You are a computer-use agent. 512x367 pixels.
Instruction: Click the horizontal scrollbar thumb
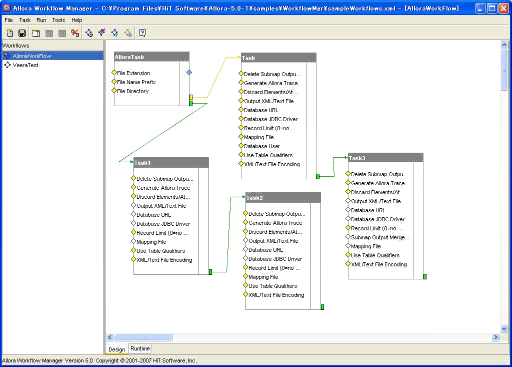143,337
